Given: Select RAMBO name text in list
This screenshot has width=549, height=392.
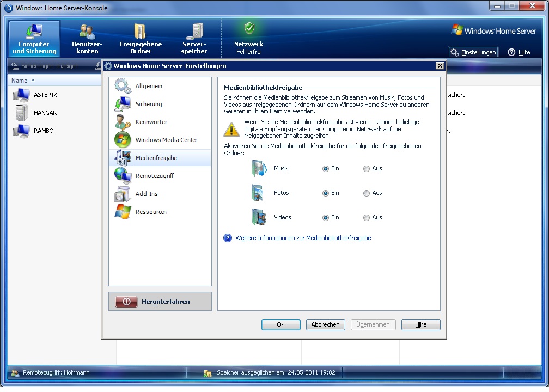Looking at the screenshot, I should pyautogui.click(x=44, y=131).
